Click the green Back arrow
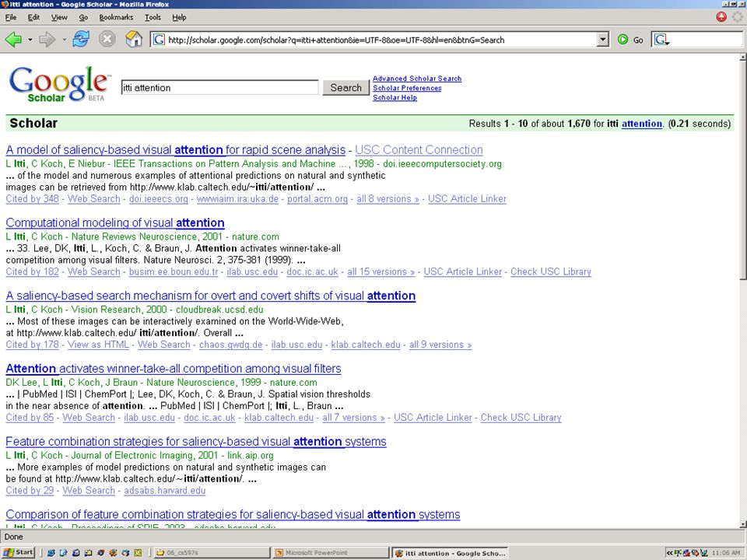Viewport: 747px width, 560px height. coord(13,40)
